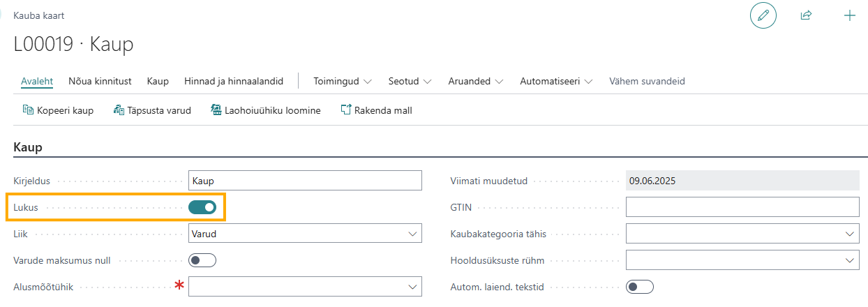Open the share icon at top right
This screenshot has width=868, height=307.
[807, 15]
